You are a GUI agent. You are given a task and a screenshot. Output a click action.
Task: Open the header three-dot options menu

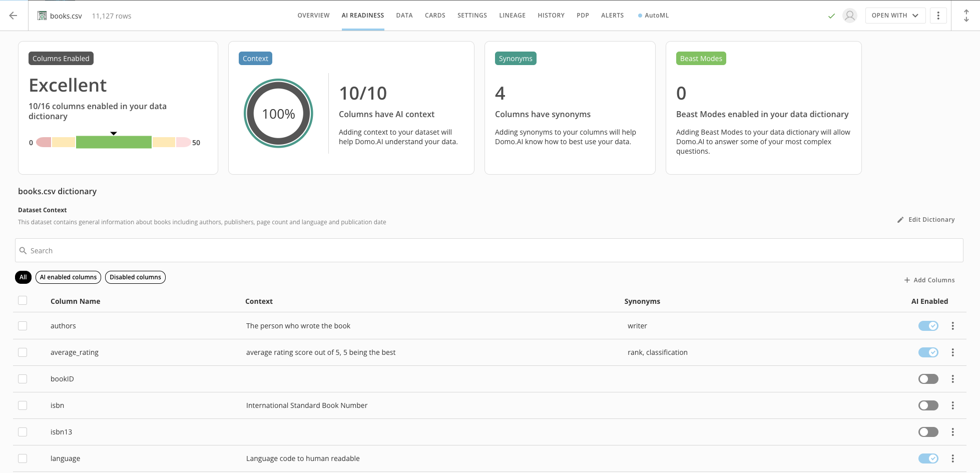pyautogui.click(x=938, y=16)
